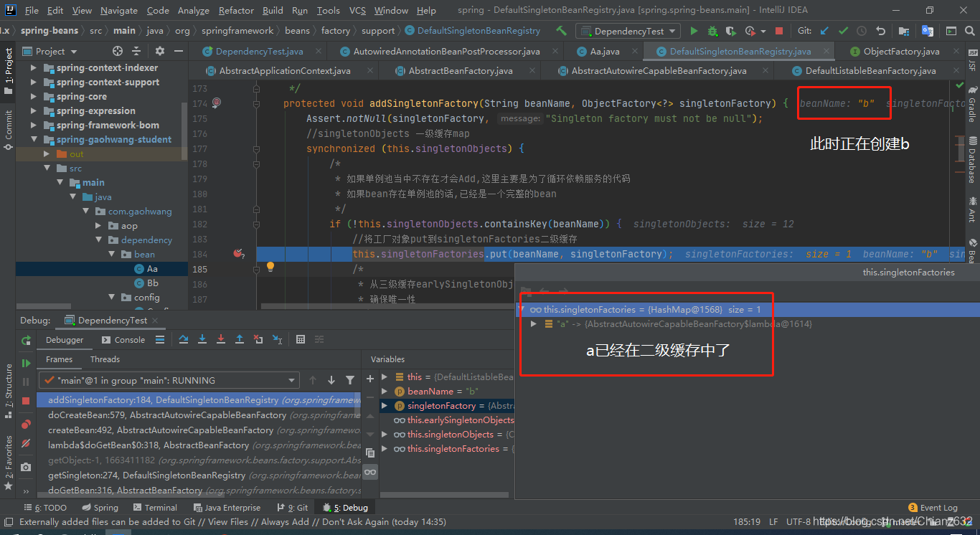Screen dimensions: 980x535
Task: Switch to the Threads tab
Action: tap(105, 359)
